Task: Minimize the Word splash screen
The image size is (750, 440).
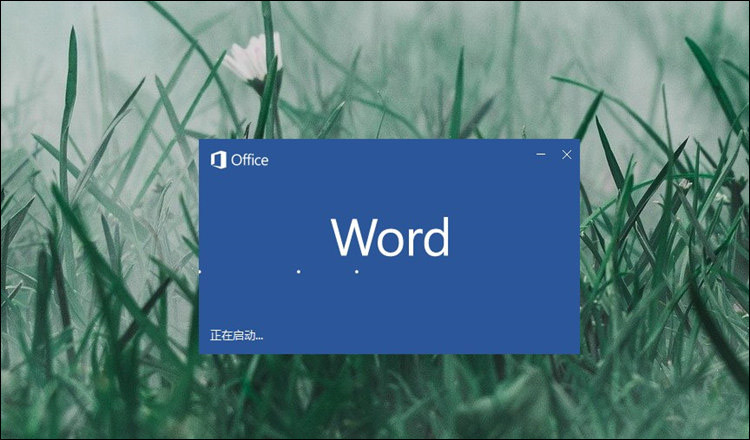Action: [541, 154]
